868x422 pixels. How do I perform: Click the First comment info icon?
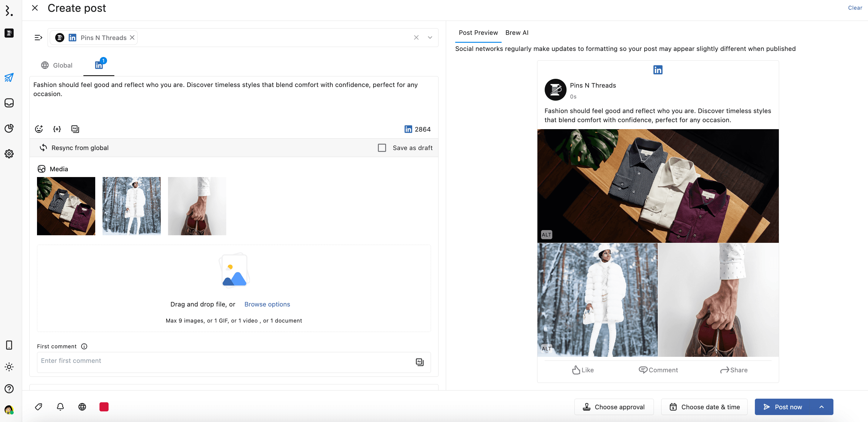84,346
